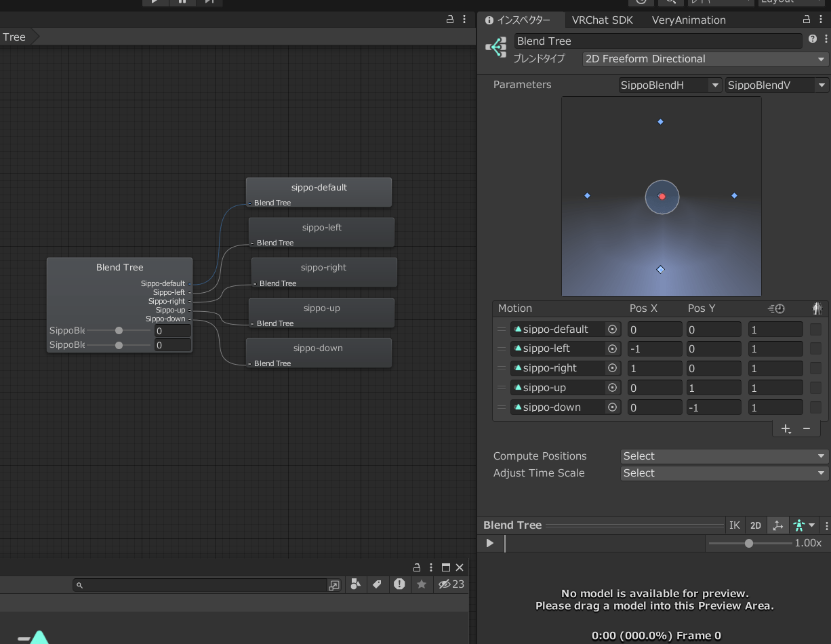Click the Blend Tree help icon
This screenshot has width=831, height=644.
click(812, 40)
